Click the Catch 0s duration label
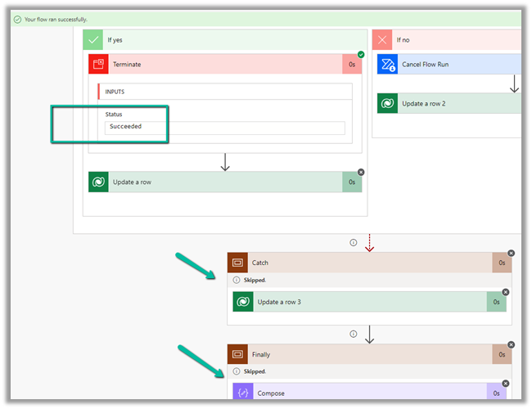532x409 pixels. [502, 263]
